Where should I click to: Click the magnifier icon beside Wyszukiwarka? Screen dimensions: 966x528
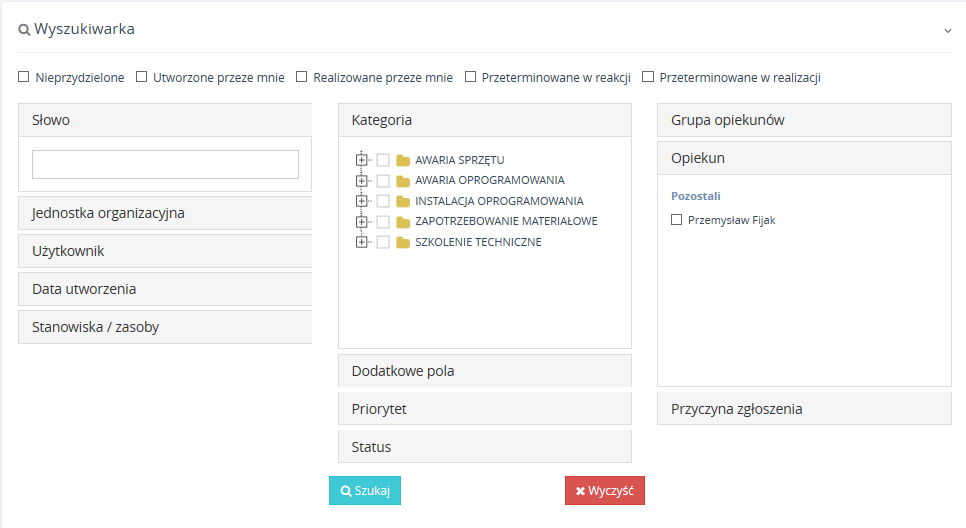24,30
